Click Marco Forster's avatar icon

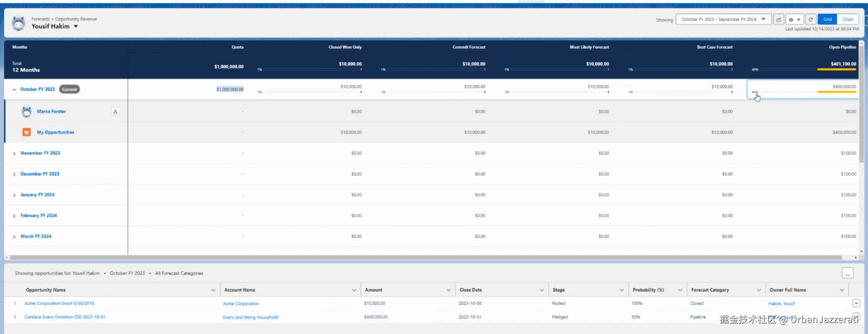pos(27,111)
